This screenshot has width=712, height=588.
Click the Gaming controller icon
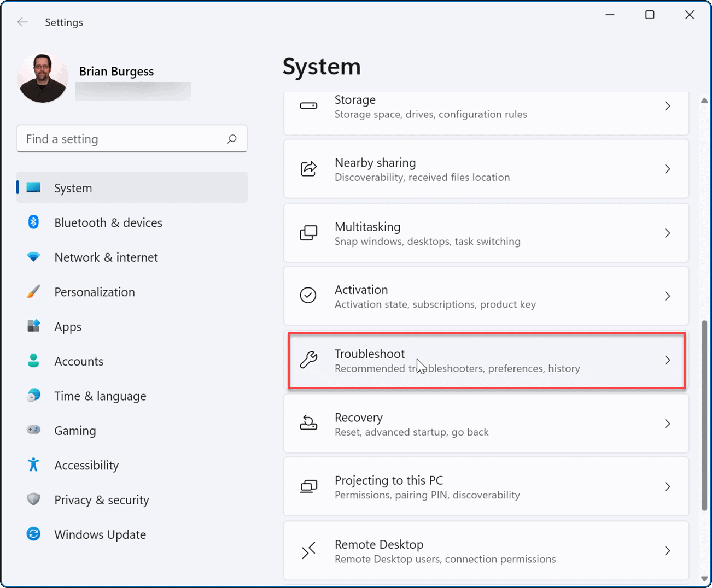(33, 430)
